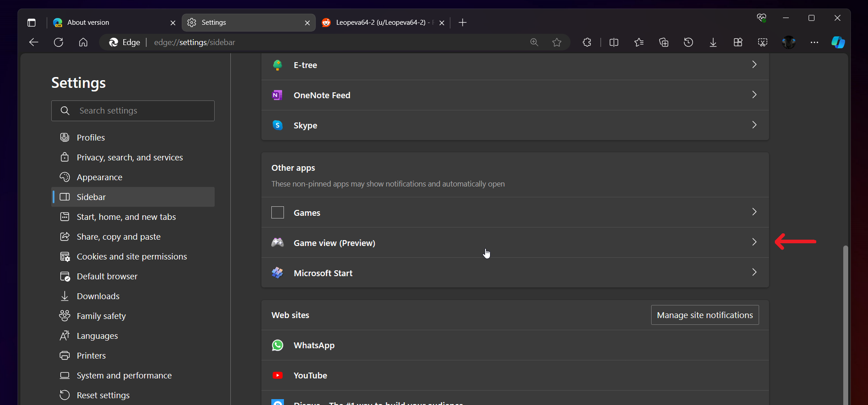The height and width of the screenshot is (405, 868).
Task: Open Appearance settings
Action: coord(133,177)
